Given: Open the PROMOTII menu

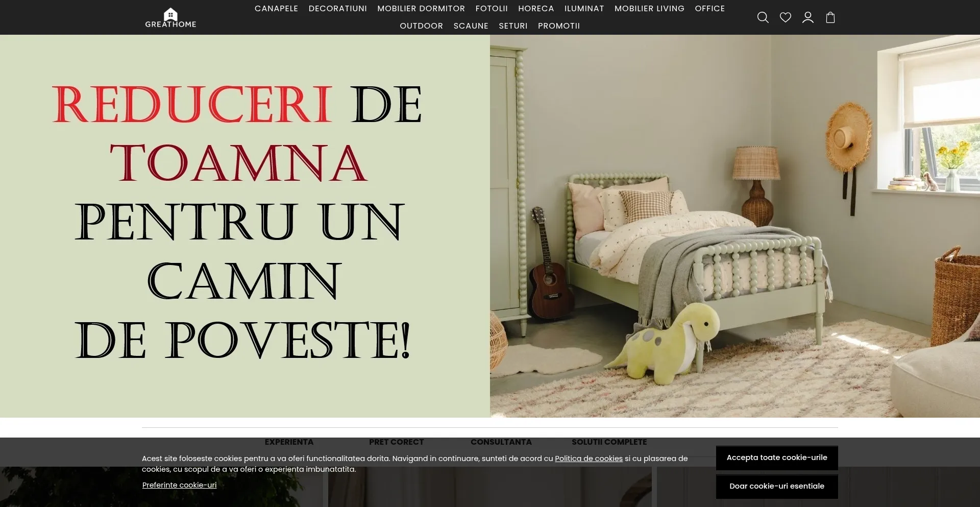Looking at the screenshot, I should click(559, 26).
